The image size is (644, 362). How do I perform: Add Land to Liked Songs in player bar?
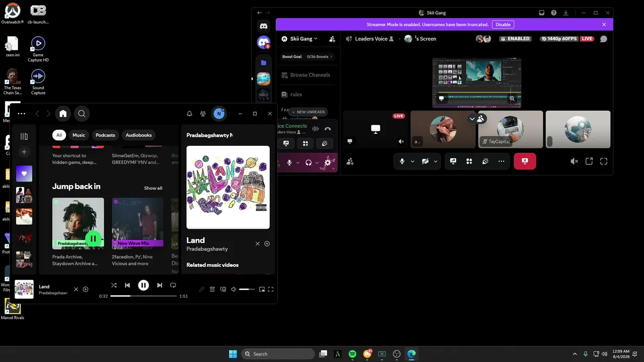[86, 289]
